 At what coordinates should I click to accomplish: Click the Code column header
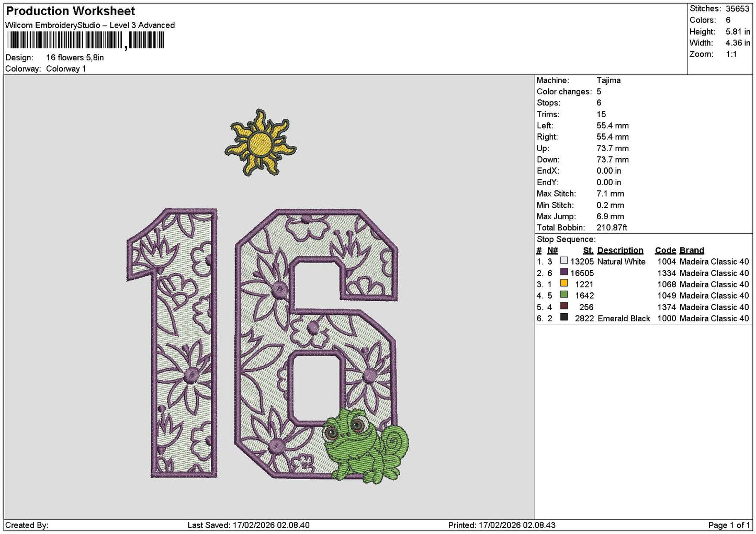click(x=665, y=251)
